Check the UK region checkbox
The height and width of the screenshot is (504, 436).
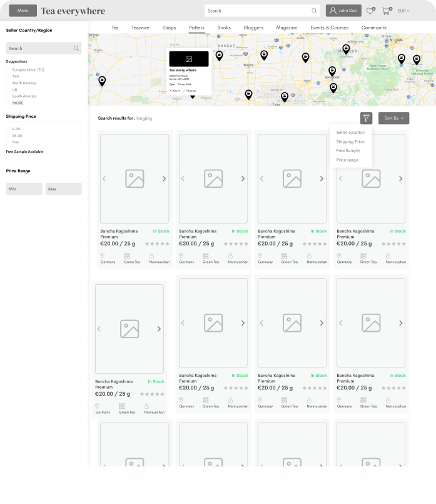point(8,90)
